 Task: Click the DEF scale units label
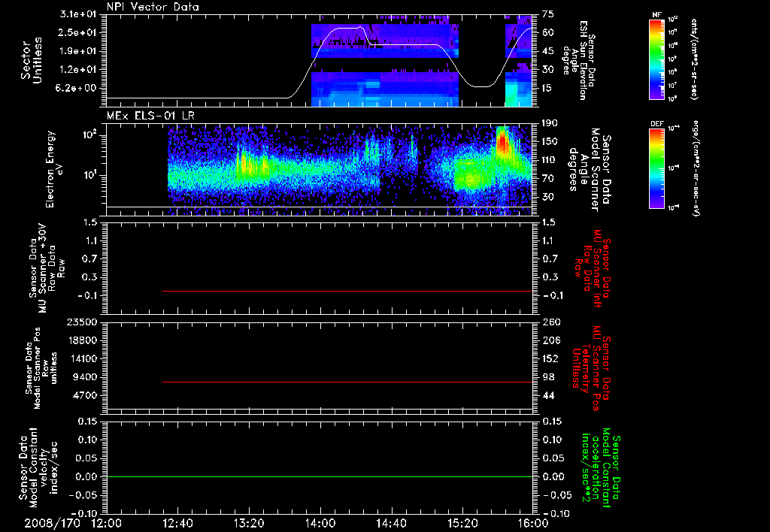pos(696,168)
